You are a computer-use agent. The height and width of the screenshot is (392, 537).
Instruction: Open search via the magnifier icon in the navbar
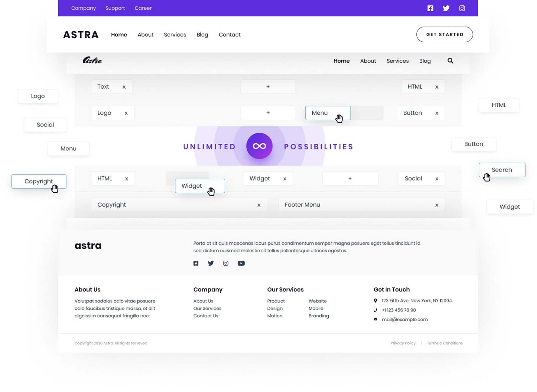(450, 61)
